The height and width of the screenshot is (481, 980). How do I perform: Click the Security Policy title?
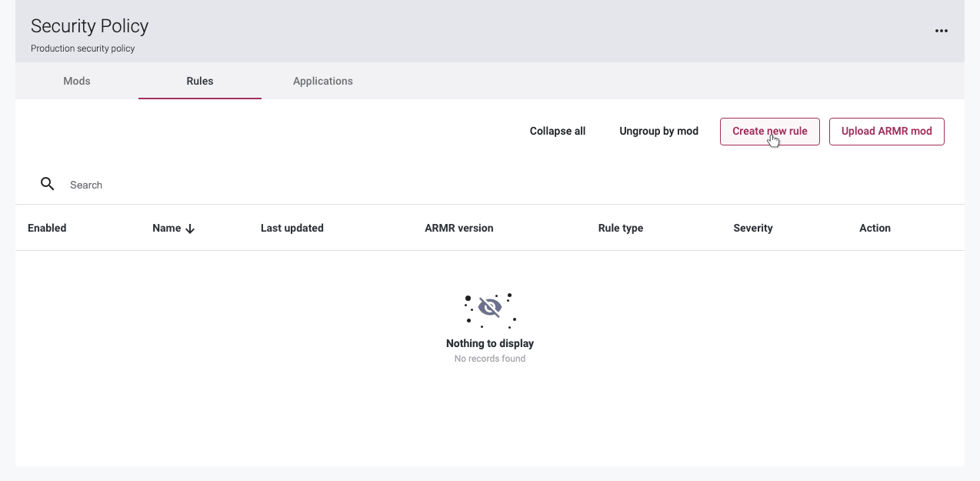click(x=90, y=26)
